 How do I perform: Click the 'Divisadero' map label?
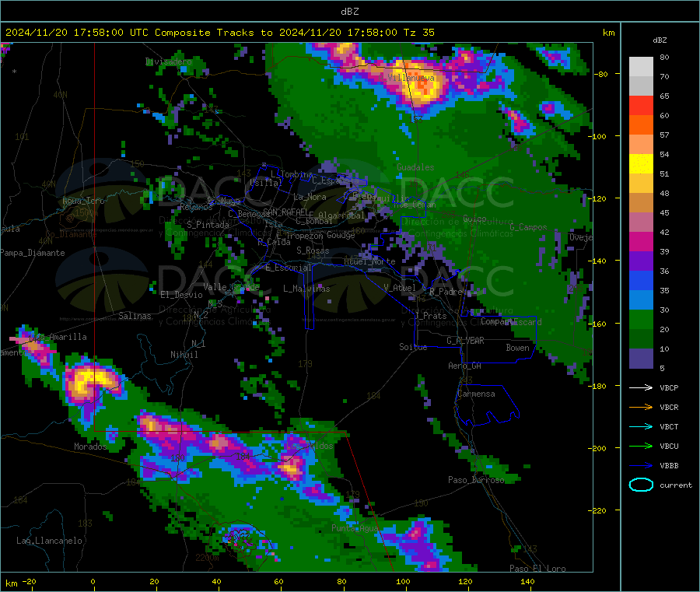pos(169,61)
